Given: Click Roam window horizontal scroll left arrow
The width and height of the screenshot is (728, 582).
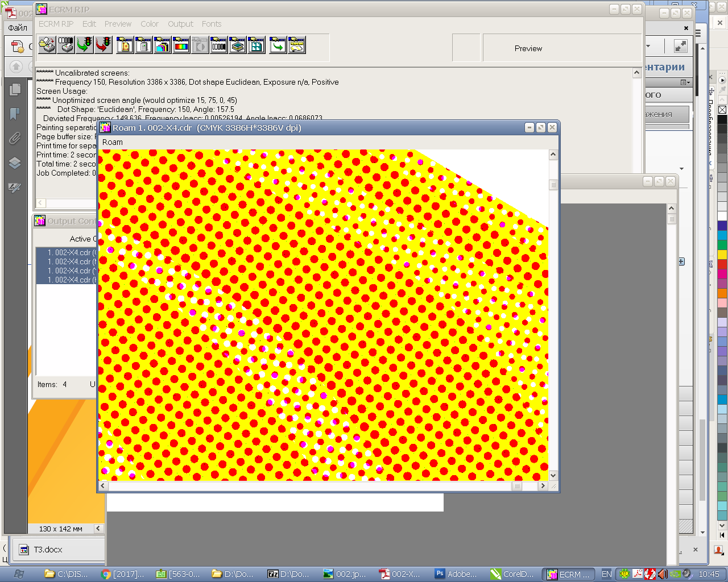Looking at the screenshot, I should [x=103, y=486].
